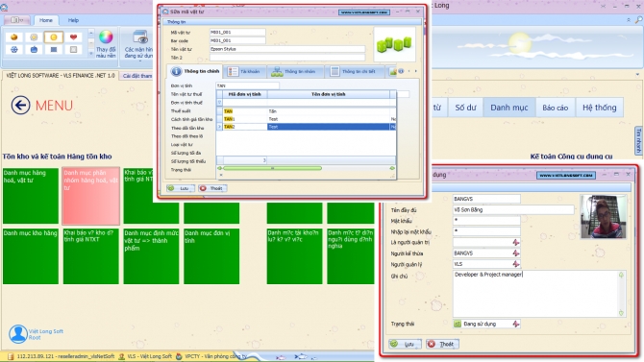Open the Danh mục tài khoản tile

pyautogui.click(x=294, y=256)
